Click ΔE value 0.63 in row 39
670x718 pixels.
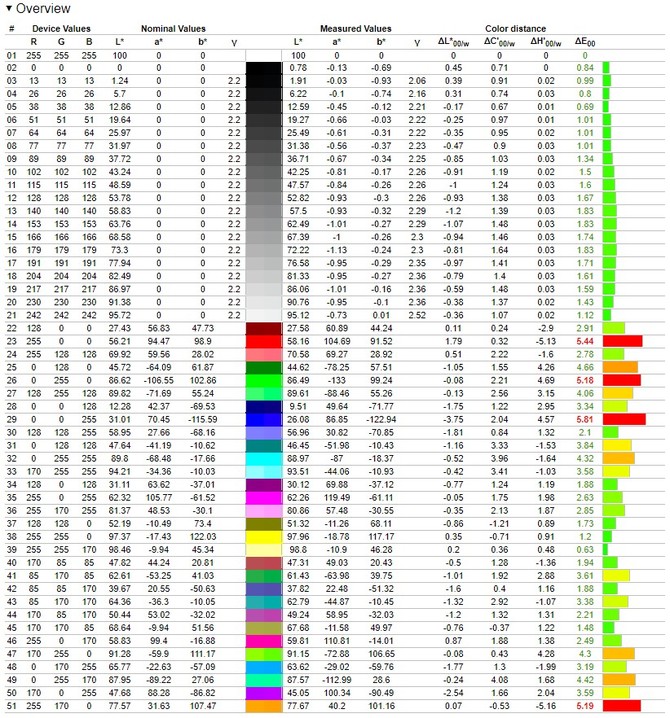click(585, 550)
